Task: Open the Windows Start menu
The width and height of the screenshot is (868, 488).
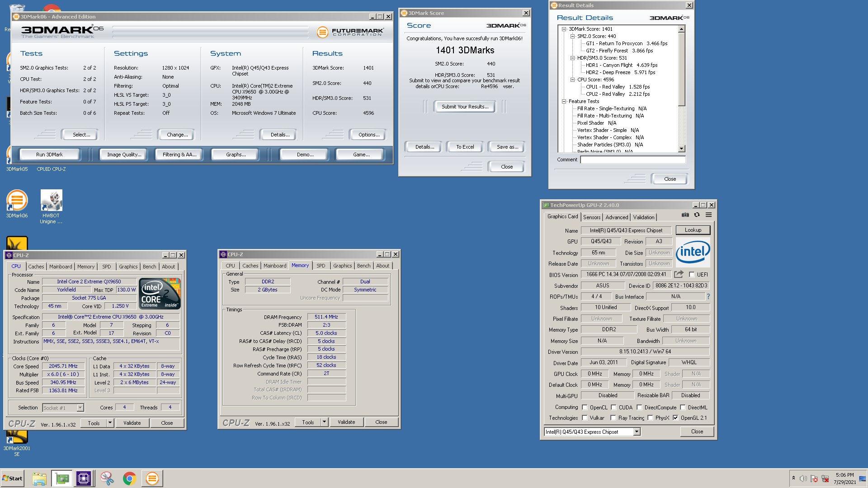Action: (x=13, y=479)
